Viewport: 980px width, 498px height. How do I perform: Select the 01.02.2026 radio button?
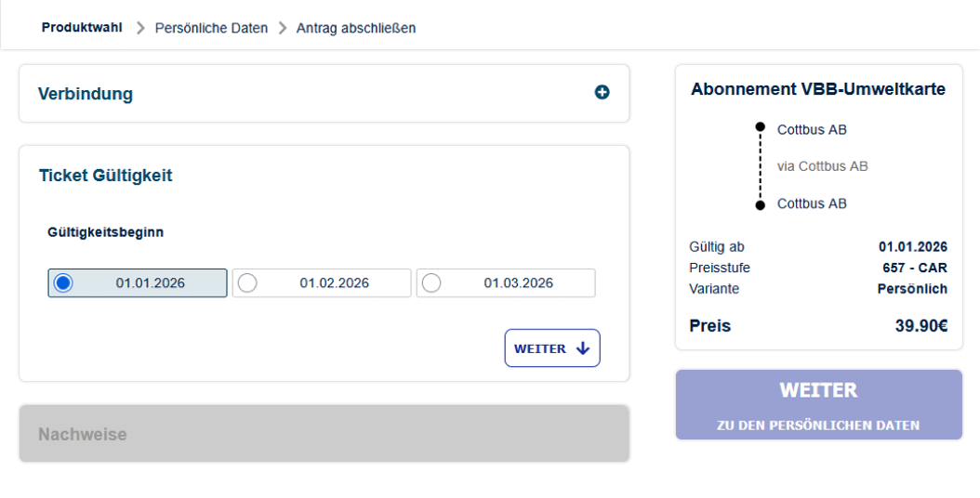(x=247, y=283)
